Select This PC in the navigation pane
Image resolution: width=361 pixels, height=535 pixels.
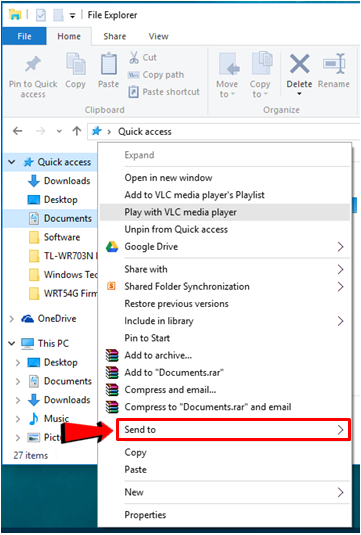tap(53, 343)
